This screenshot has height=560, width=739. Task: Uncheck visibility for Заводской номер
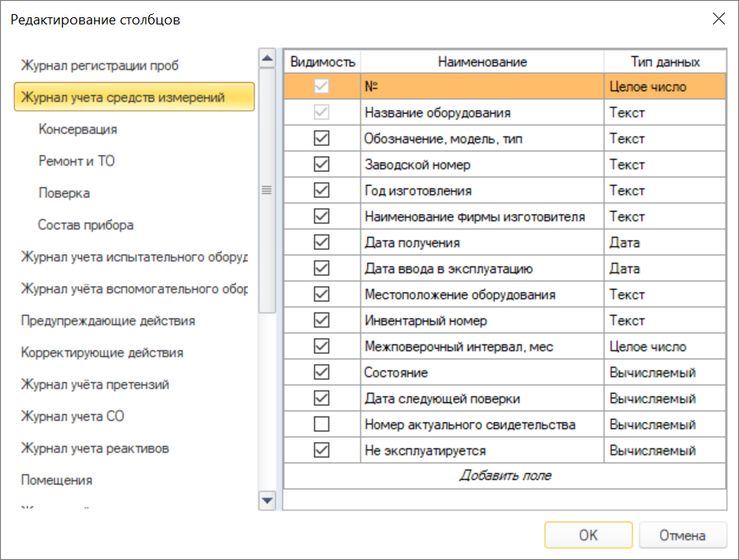pos(321,165)
